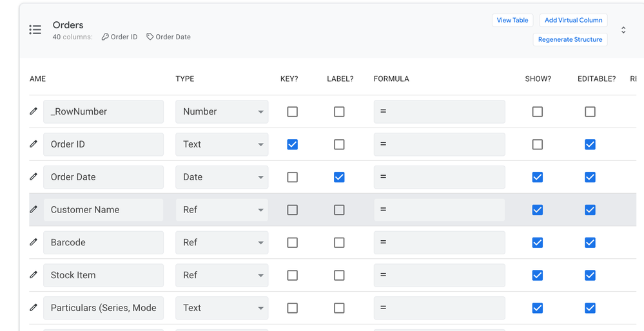
Task: Click the LABEL? column header
Action: tap(340, 79)
